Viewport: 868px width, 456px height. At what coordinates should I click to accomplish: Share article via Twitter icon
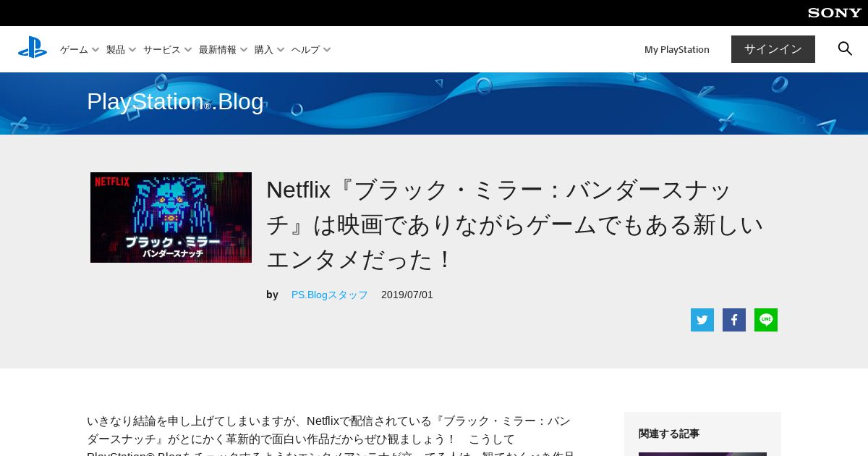[702, 320]
